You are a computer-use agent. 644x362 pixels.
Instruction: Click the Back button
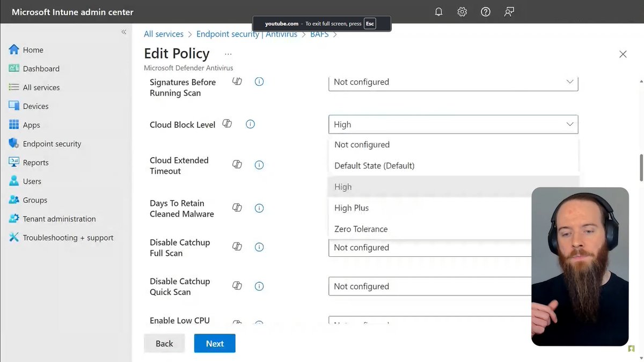164,343
